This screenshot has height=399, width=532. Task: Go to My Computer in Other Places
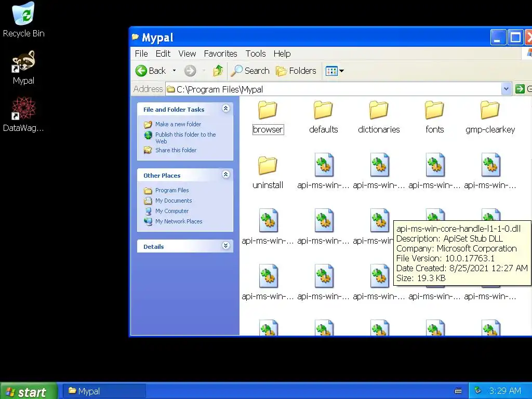tap(171, 211)
